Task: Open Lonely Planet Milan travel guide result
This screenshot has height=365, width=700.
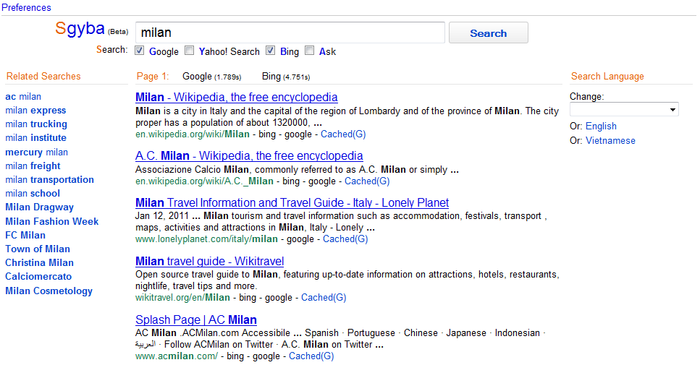Action: [292, 203]
